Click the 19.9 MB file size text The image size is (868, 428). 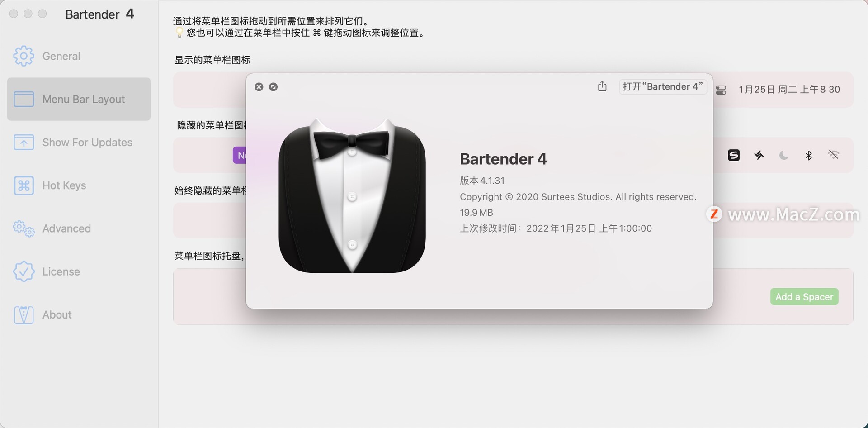tap(476, 213)
